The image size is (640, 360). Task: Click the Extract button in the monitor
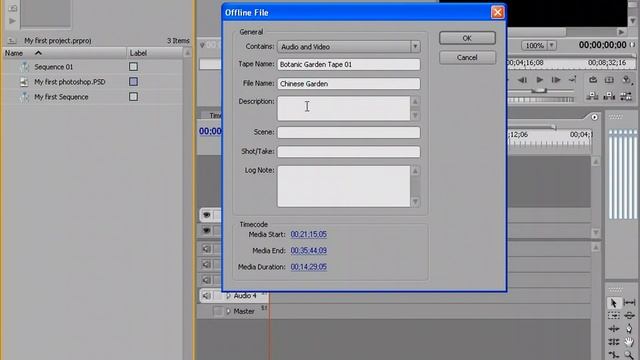coord(609,80)
